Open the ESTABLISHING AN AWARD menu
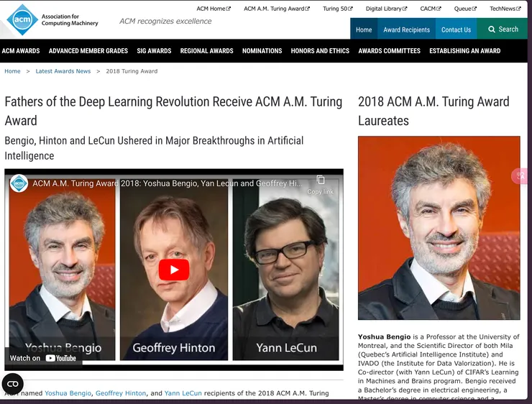532x404 pixels. click(x=465, y=51)
